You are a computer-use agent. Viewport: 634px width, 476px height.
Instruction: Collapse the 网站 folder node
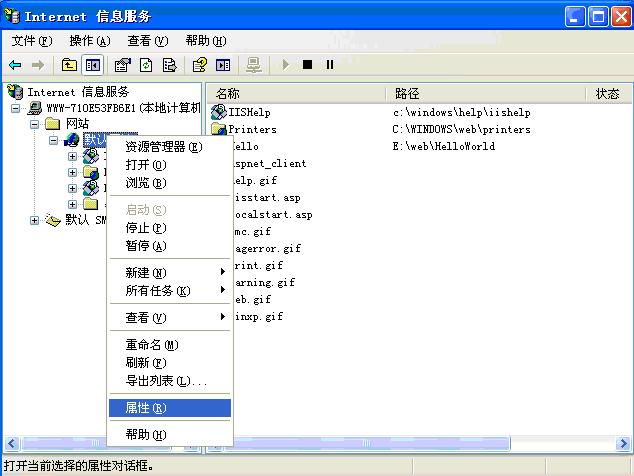click(x=35, y=124)
